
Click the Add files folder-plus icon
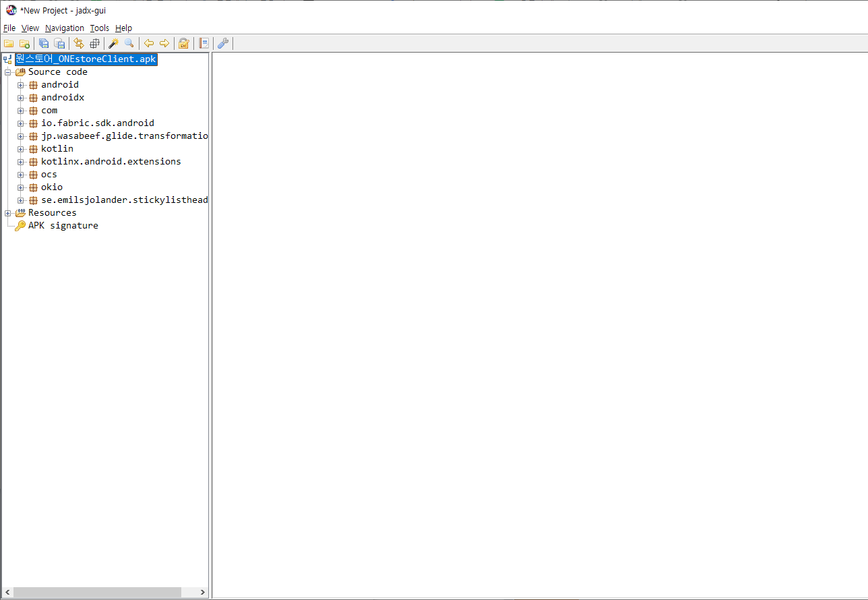pos(24,43)
